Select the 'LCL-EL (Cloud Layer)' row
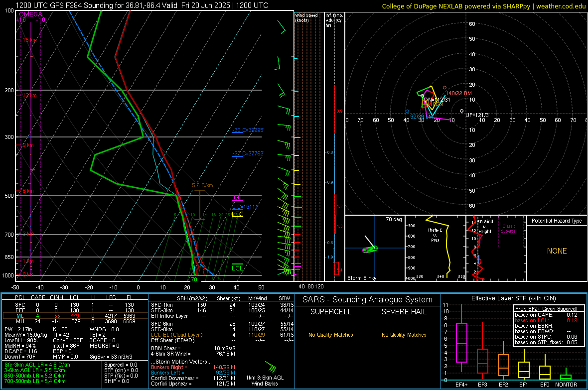 click(223, 335)
